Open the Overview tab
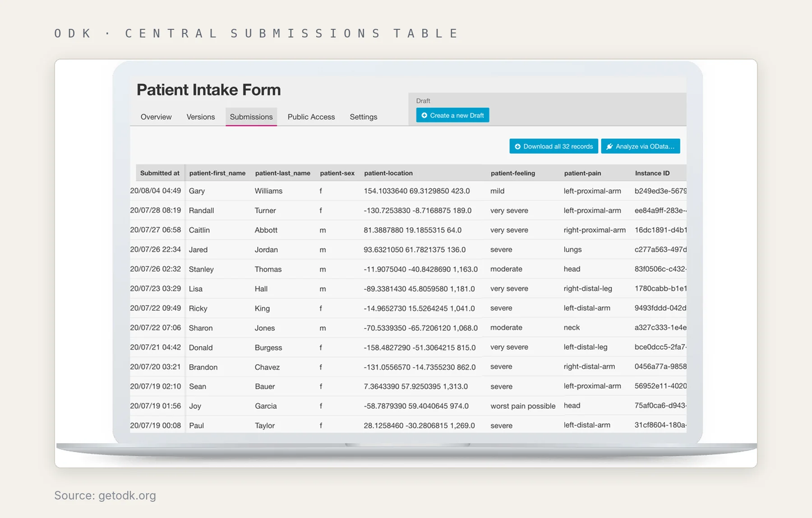Screen dimensions: 812x518 click(x=156, y=117)
